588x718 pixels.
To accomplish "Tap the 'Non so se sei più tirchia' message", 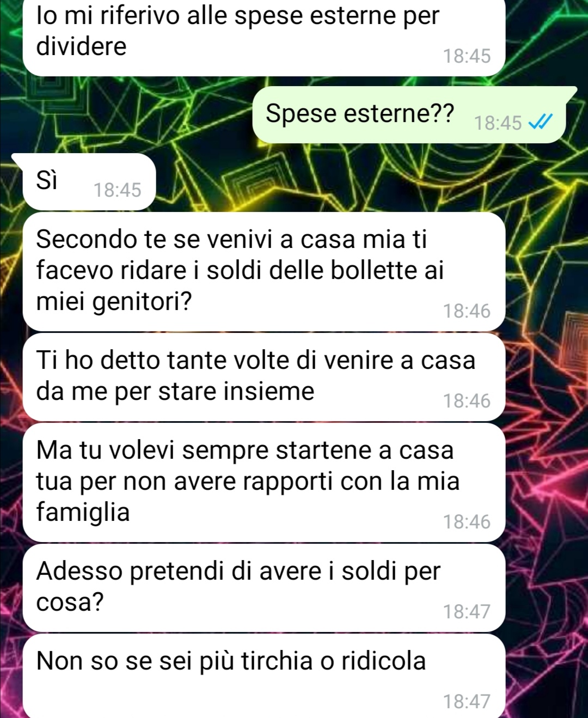I will 264,676.
